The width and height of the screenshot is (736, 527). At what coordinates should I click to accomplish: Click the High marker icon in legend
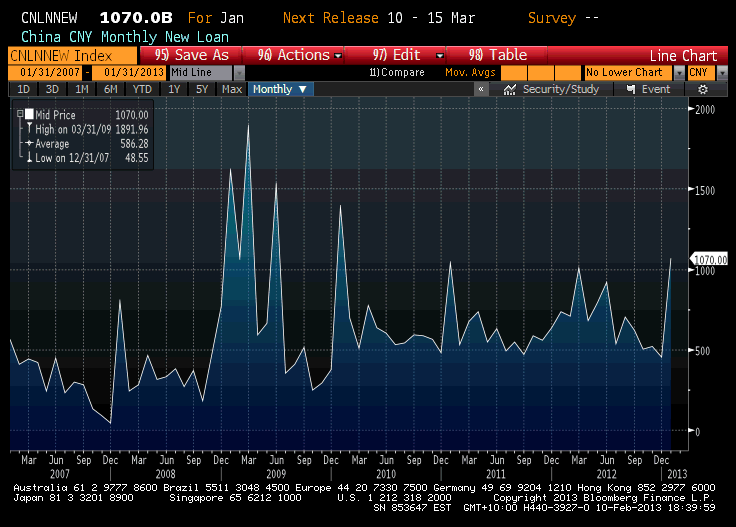click(x=29, y=129)
